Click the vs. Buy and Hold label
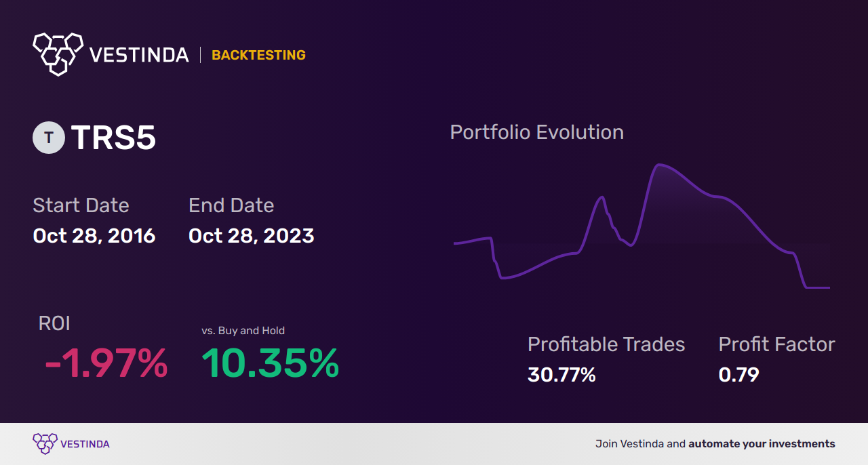This screenshot has width=868, height=465. [x=243, y=331]
